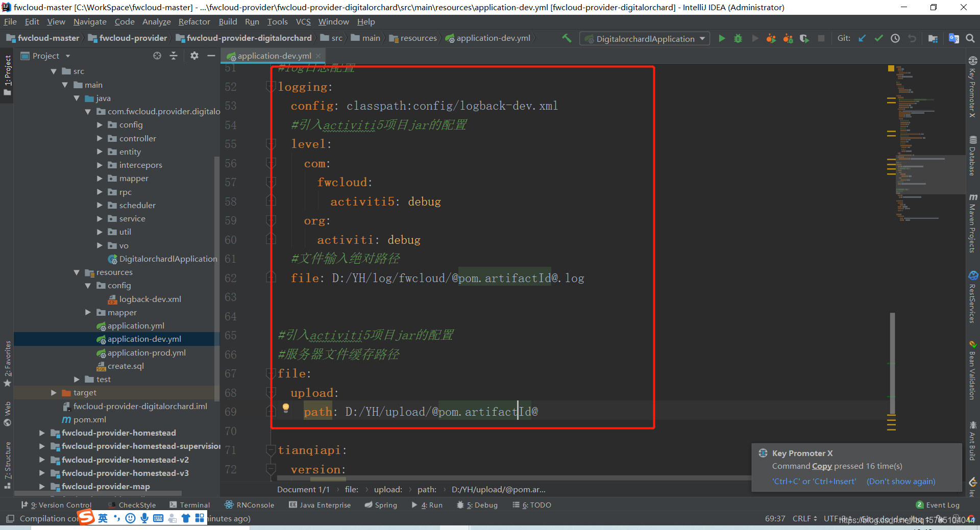Build the project with the hammer icon
This screenshot has height=530, width=980.
pos(566,38)
